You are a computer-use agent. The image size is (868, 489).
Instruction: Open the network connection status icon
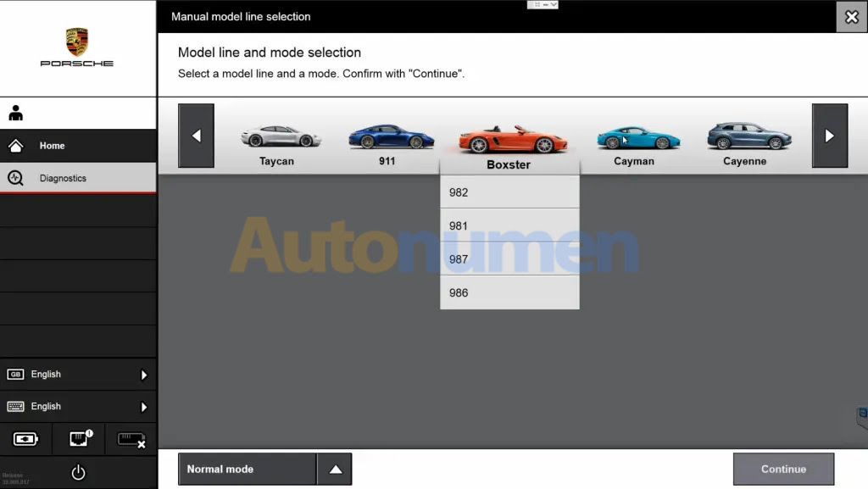[x=79, y=439]
